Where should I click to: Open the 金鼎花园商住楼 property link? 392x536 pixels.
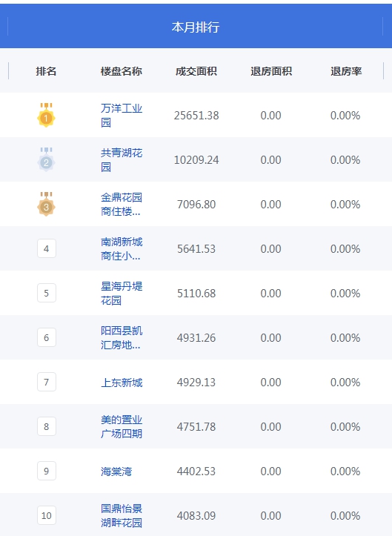coord(122,204)
